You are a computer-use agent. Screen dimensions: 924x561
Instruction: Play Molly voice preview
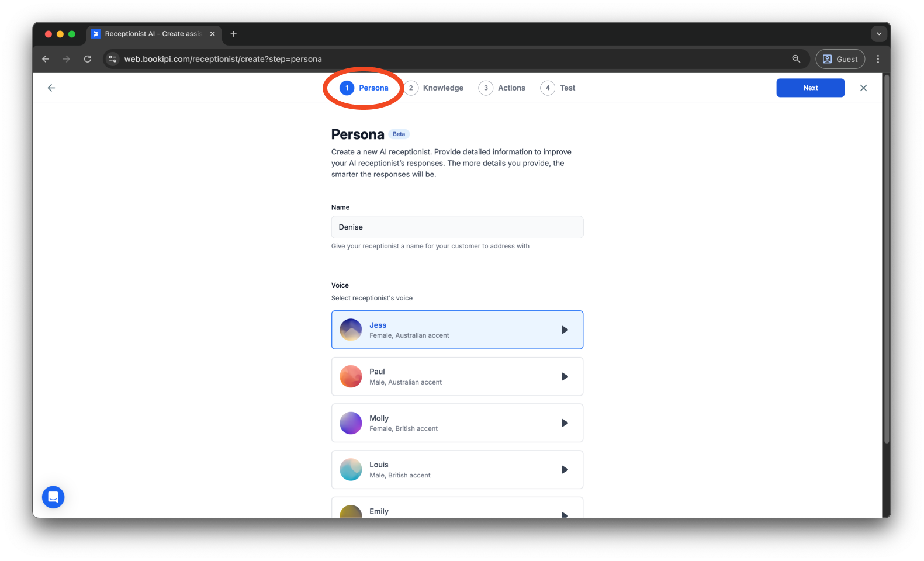(x=565, y=423)
